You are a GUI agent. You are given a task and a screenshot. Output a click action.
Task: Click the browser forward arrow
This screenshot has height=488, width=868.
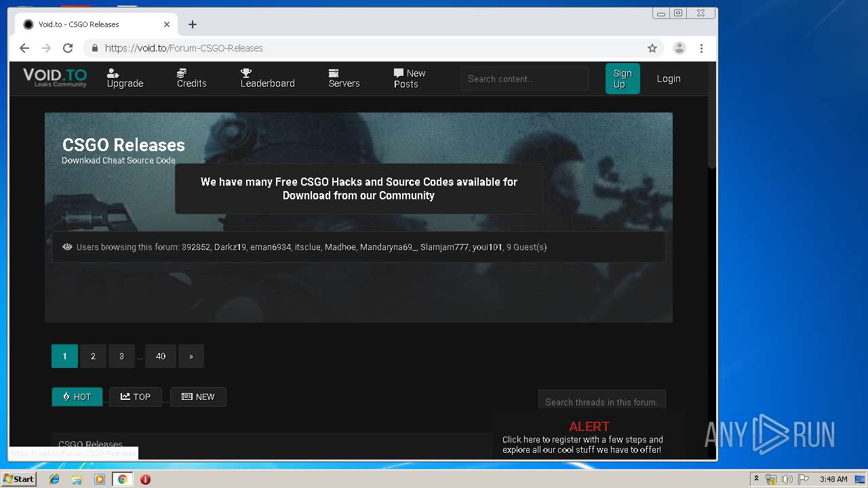pyautogui.click(x=46, y=48)
